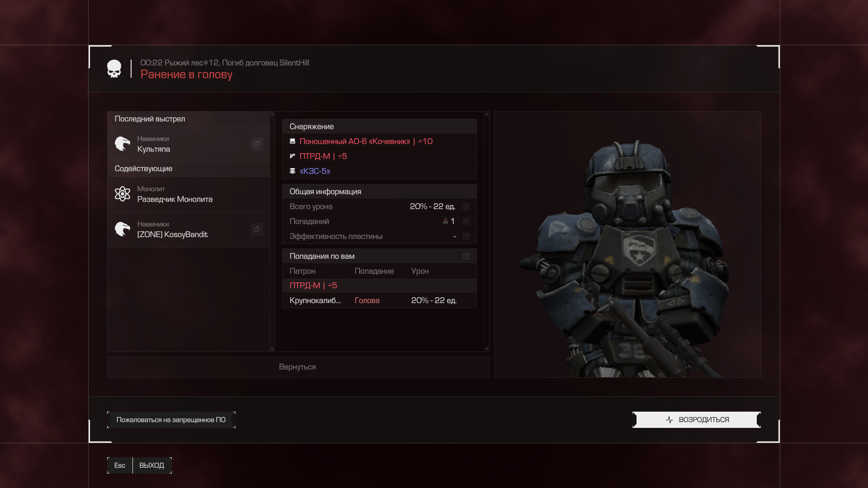Viewport: 868px width, 488px height.
Task: Click copy icon next to [ZONE] KosoyBandit
Action: (x=257, y=229)
